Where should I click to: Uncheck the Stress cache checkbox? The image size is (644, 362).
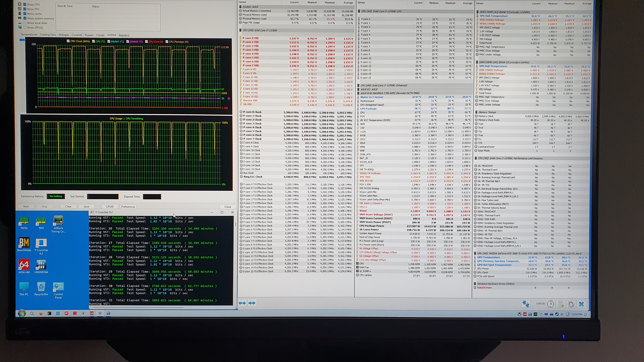pos(25,14)
